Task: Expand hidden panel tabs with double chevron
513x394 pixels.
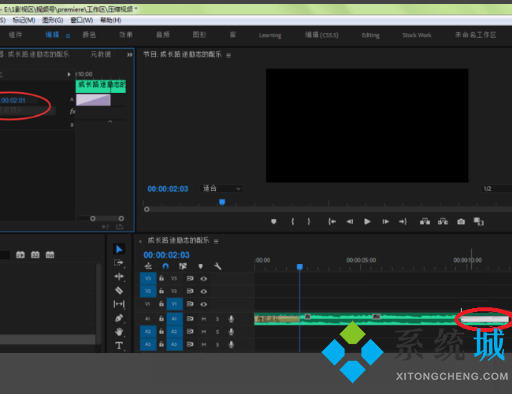Action: point(129,55)
